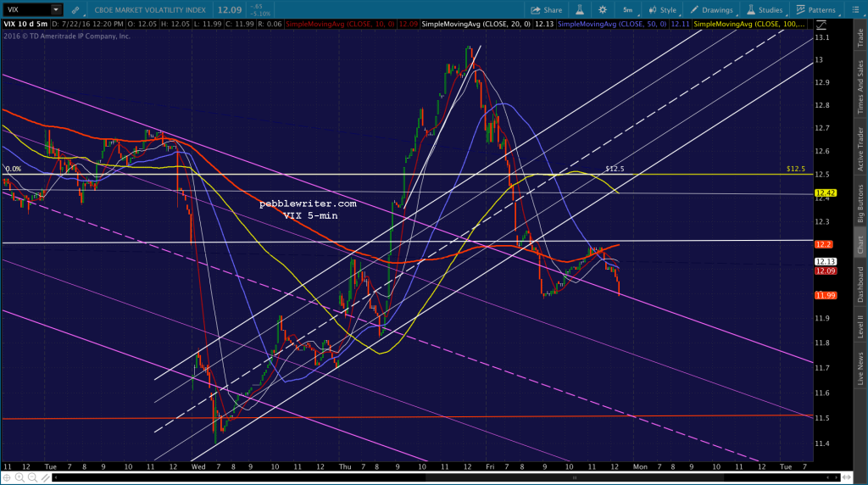Open the Share menu
The width and height of the screenshot is (868, 485).
click(x=547, y=10)
